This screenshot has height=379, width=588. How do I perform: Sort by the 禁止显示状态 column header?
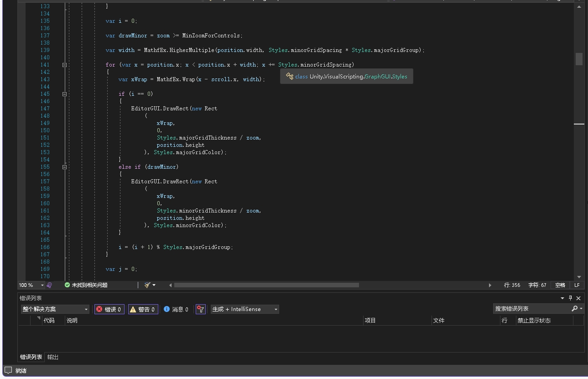click(x=544, y=321)
